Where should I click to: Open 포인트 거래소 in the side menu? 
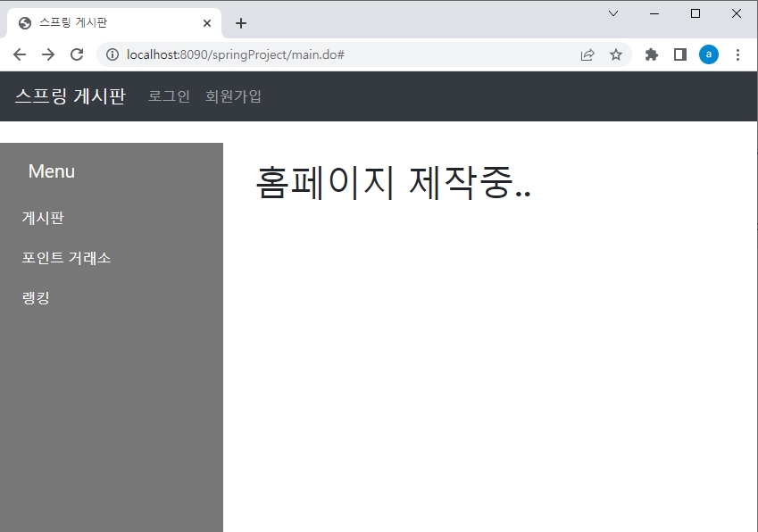(66, 258)
